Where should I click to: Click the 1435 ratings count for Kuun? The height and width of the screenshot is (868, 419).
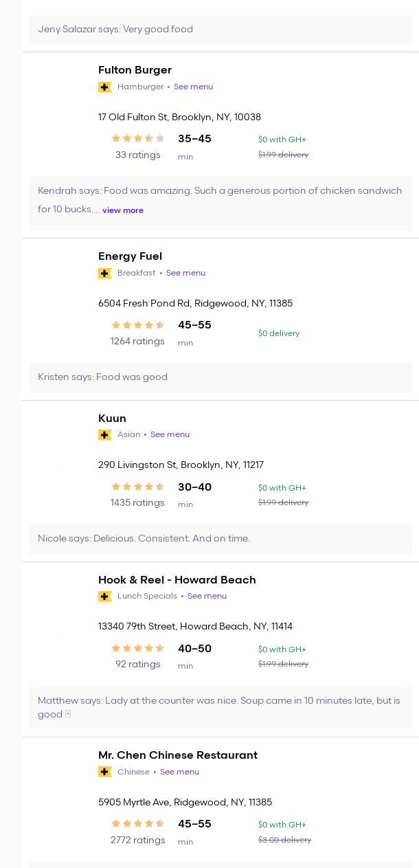pyautogui.click(x=137, y=503)
